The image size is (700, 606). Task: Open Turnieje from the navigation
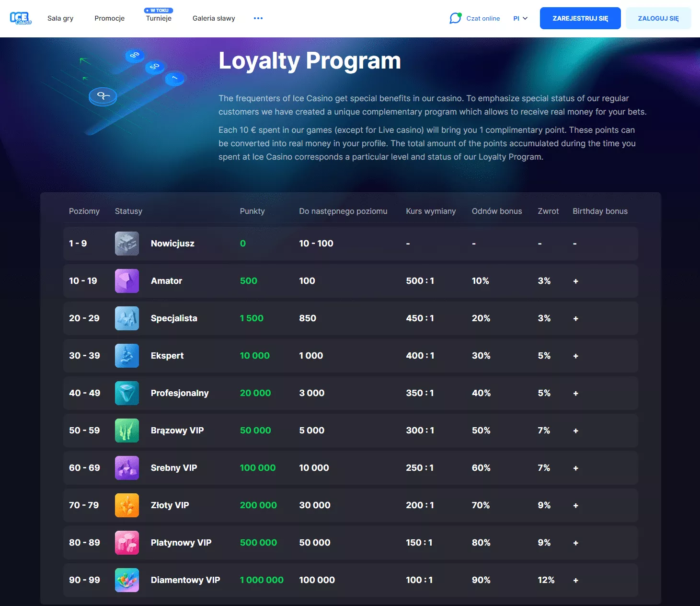[159, 18]
